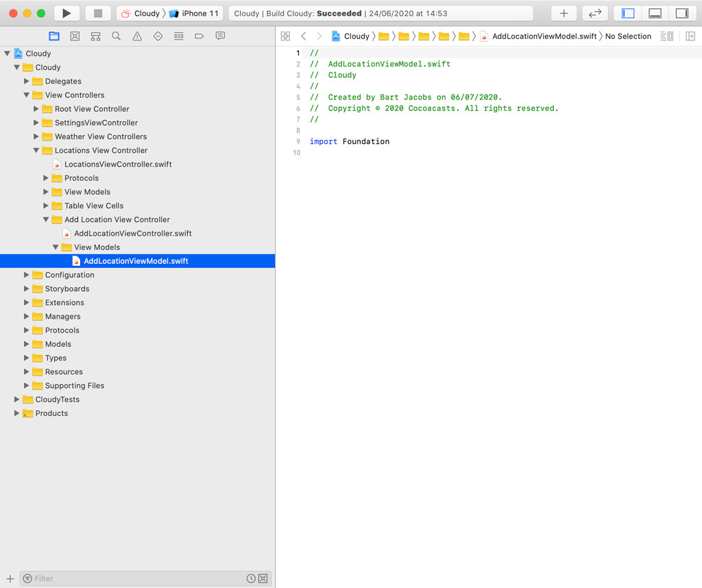Image resolution: width=702 pixels, height=588 pixels.
Task: Click the Library plus icon in toolbar
Action: [564, 13]
